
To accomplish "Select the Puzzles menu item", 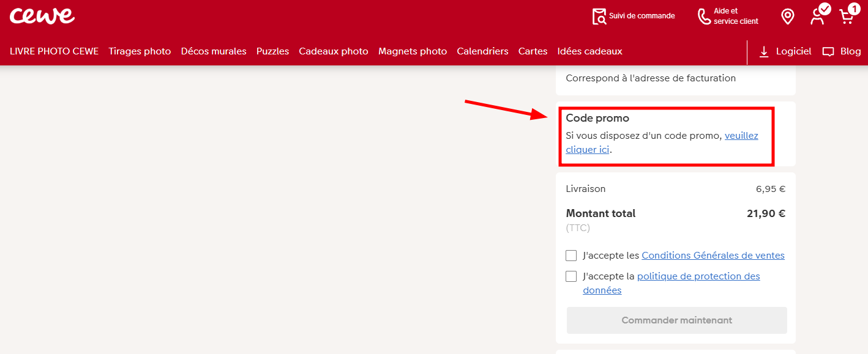I will point(272,51).
